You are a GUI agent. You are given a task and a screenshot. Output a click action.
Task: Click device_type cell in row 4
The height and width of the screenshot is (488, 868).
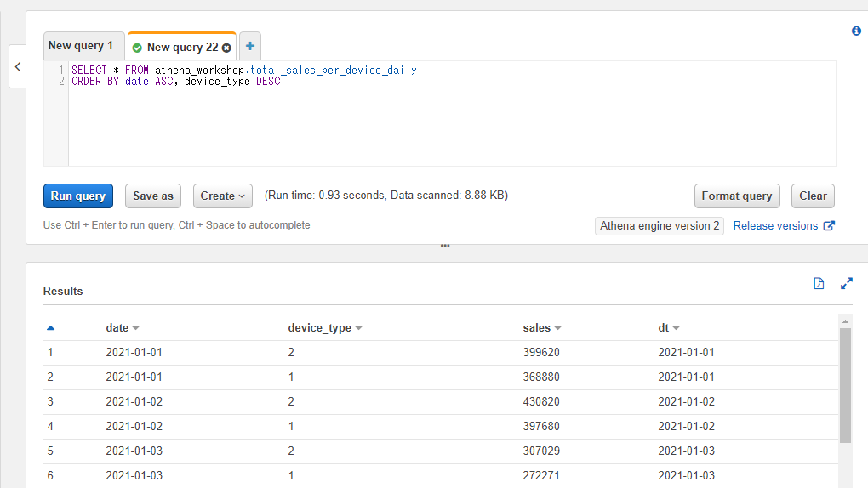pyautogui.click(x=291, y=426)
